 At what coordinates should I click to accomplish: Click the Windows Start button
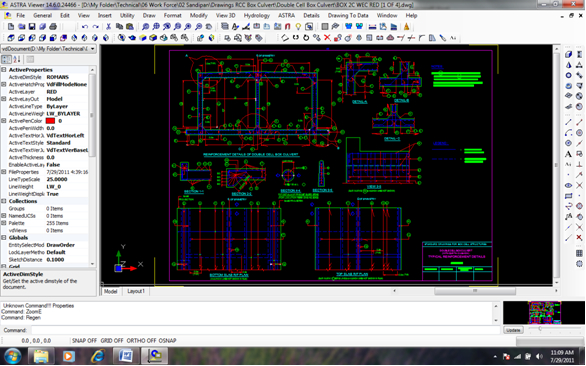(x=13, y=356)
